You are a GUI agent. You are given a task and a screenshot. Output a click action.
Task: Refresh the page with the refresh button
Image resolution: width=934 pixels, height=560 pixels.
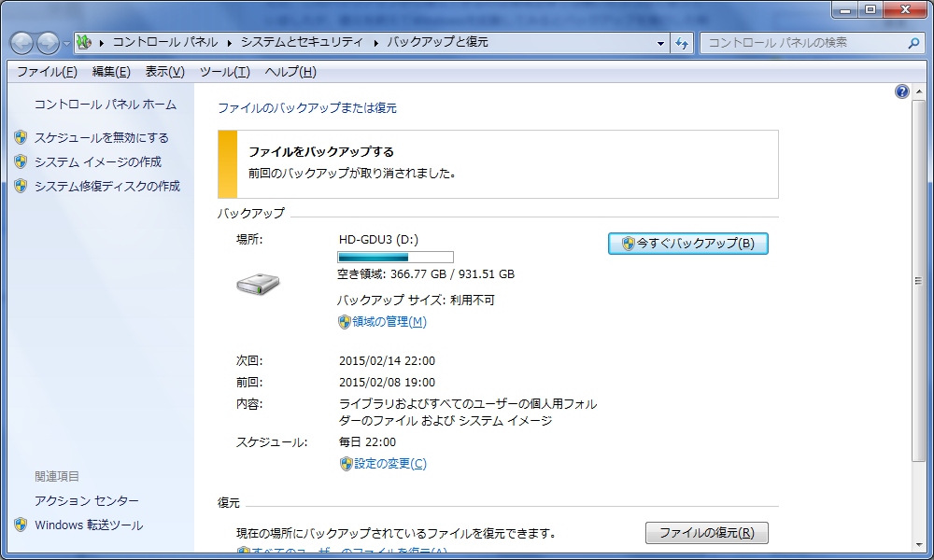(682, 43)
